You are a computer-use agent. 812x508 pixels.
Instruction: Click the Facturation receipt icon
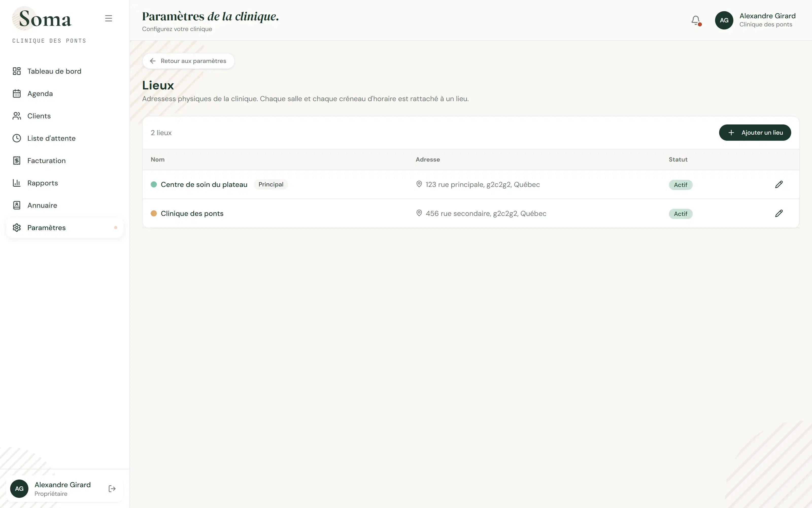tap(17, 161)
